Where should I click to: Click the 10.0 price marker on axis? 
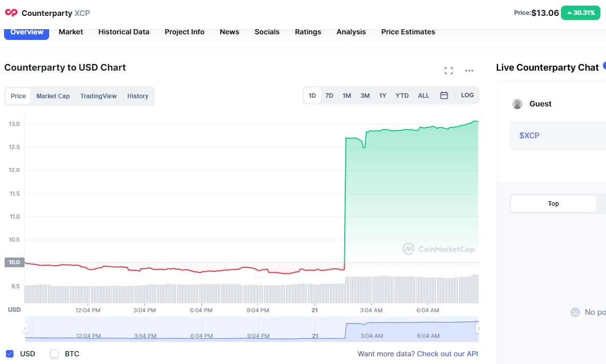14,262
